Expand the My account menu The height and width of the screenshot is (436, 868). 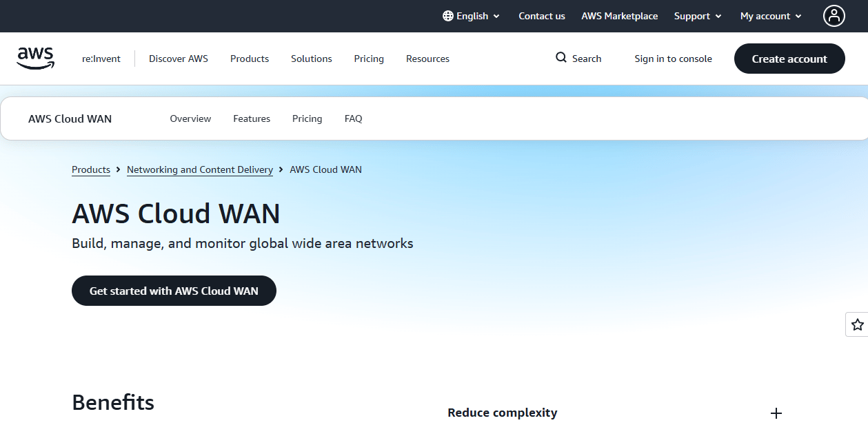click(x=771, y=16)
